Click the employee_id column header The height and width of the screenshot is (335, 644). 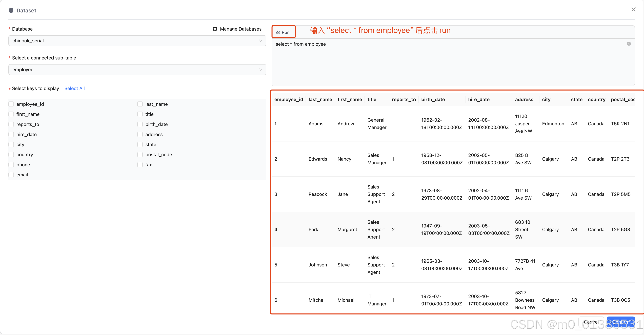click(x=289, y=99)
